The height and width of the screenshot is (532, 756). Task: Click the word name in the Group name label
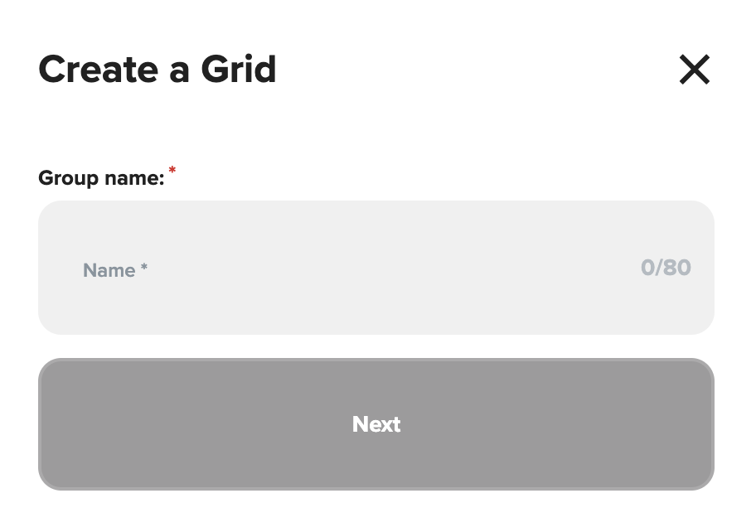(x=134, y=178)
